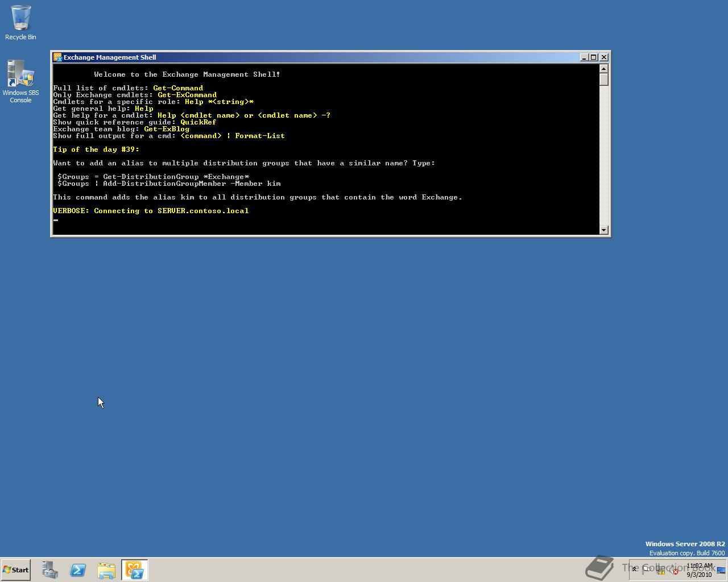The height and width of the screenshot is (582, 728).
Task: Open the Recycle Bin desktop icon
Action: 20,23
